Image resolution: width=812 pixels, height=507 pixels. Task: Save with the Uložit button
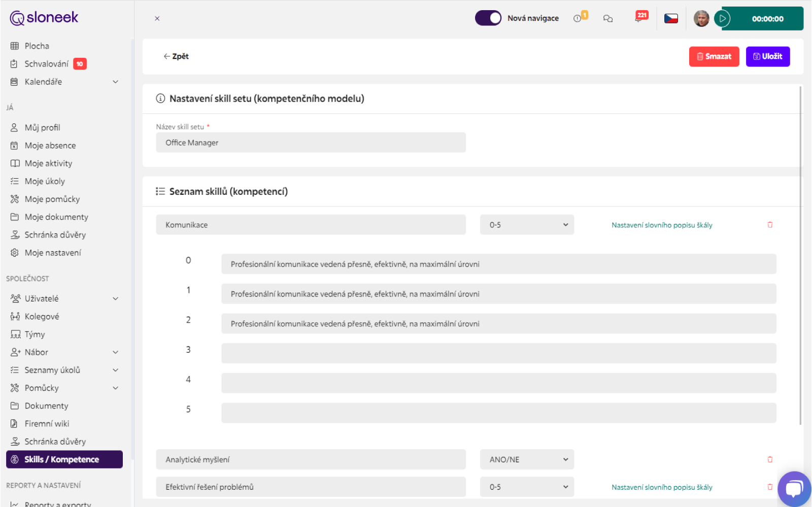[x=768, y=56]
